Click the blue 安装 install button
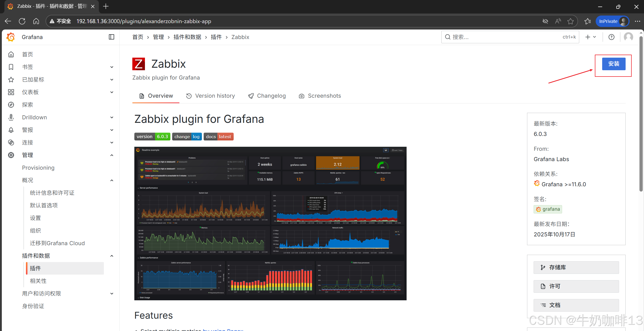The width and height of the screenshot is (644, 331). pyautogui.click(x=614, y=64)
